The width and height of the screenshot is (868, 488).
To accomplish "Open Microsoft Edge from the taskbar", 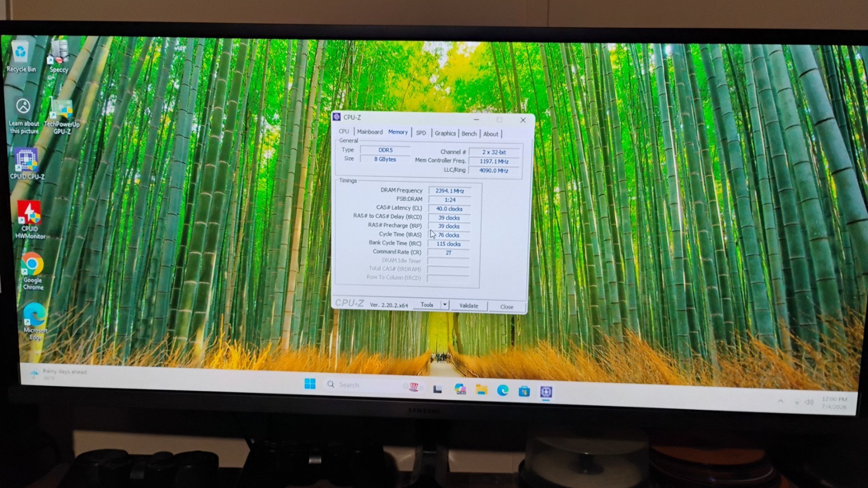I will [x=502, y=390].
